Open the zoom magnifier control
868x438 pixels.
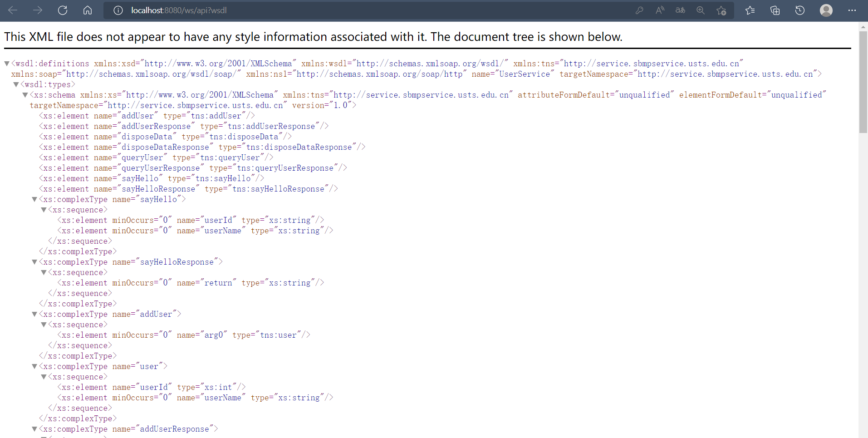coord(701,10)
